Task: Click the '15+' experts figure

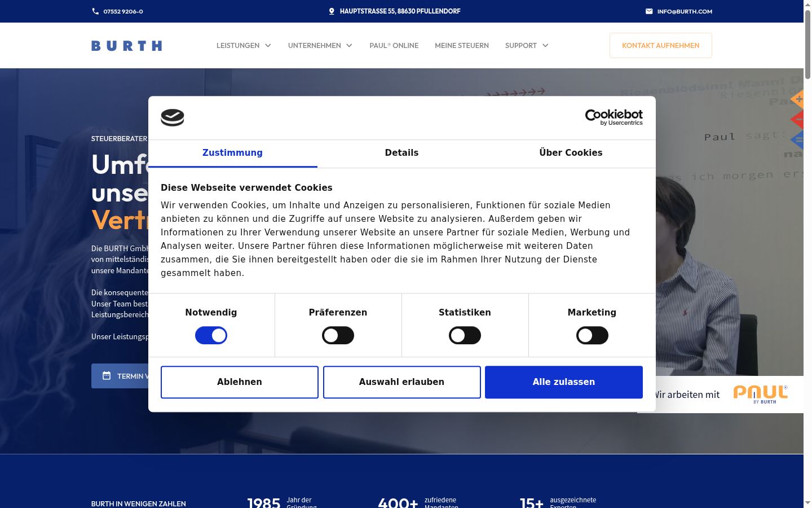Action: pyautogui.click(x=532, y=502)
